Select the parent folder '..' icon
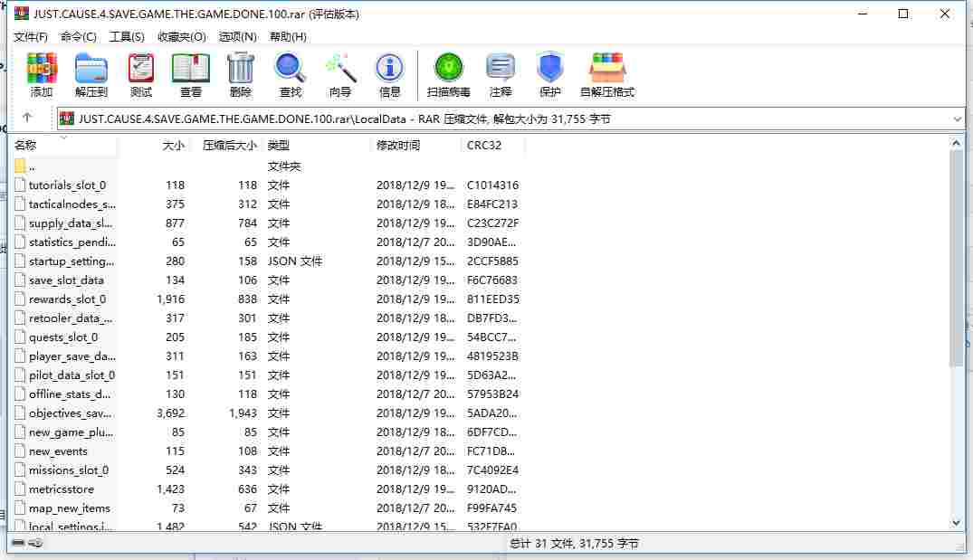Viewport: 973px width, 560px height. click(x=20, y=166)
